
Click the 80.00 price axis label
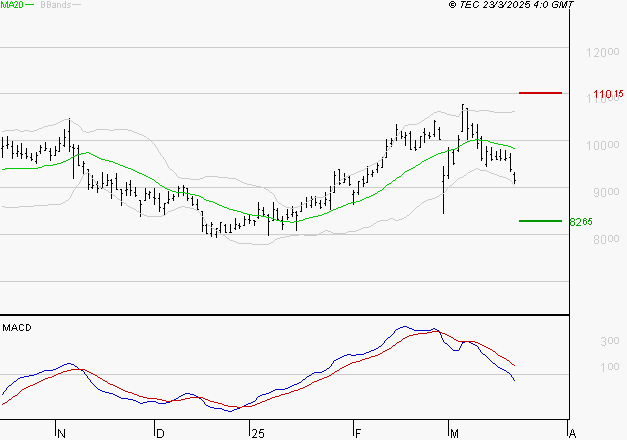pyautogui.click(x=606, y=239)
